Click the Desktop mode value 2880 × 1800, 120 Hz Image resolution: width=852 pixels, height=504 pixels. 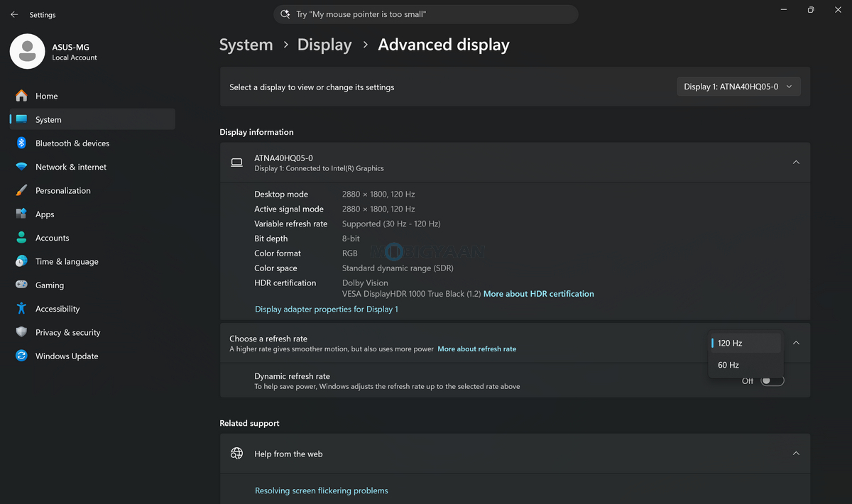tap(378, 194)
